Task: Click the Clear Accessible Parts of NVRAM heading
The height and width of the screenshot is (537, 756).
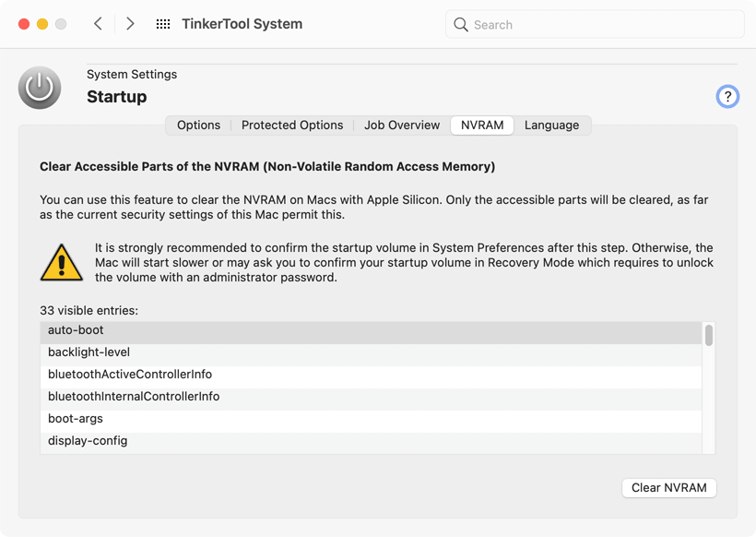Action: [267, 167]
